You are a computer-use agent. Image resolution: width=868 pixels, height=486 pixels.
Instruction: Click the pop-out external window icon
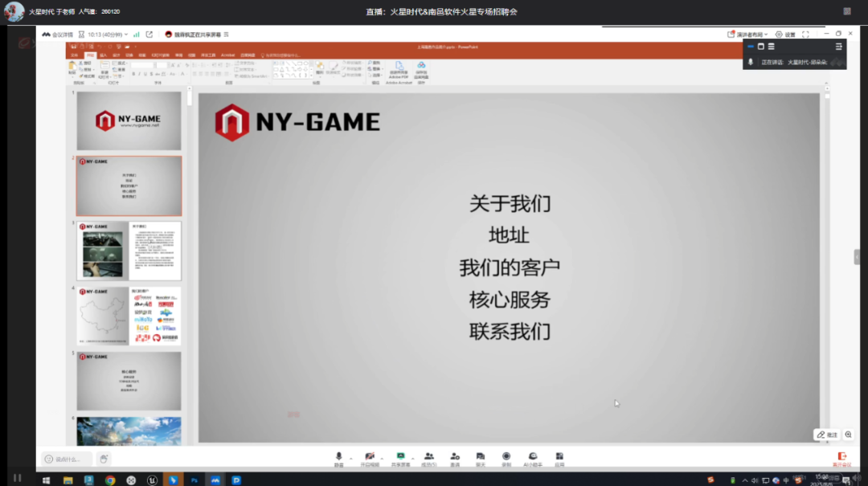coord(149,35)
